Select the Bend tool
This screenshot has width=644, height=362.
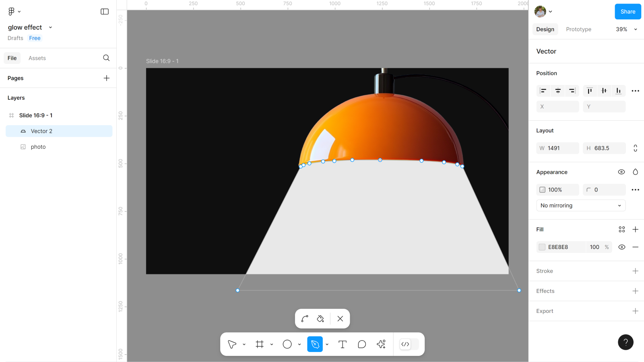305,319
